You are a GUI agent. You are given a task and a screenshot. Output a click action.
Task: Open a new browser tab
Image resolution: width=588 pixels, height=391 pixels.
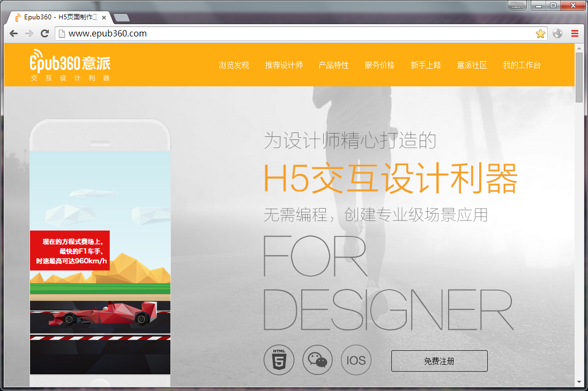[x=122, y=18]
